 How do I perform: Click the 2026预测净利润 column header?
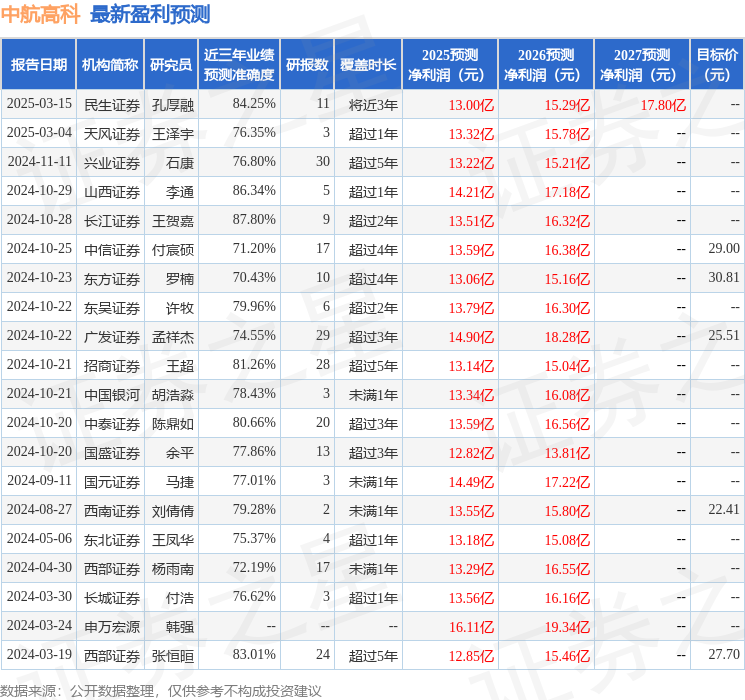click(x=546, y=65)
